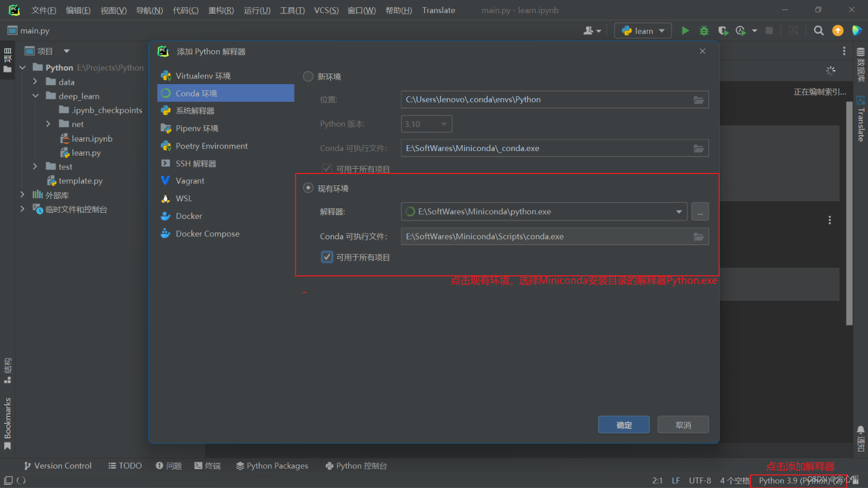Open the profiler run icon
This screenshot has width=868, height=488.
[x=741, y=31]
